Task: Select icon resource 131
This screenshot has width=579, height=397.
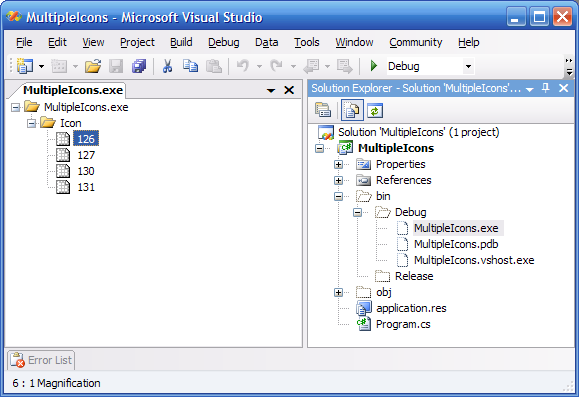Action: (x=86, y=187)
